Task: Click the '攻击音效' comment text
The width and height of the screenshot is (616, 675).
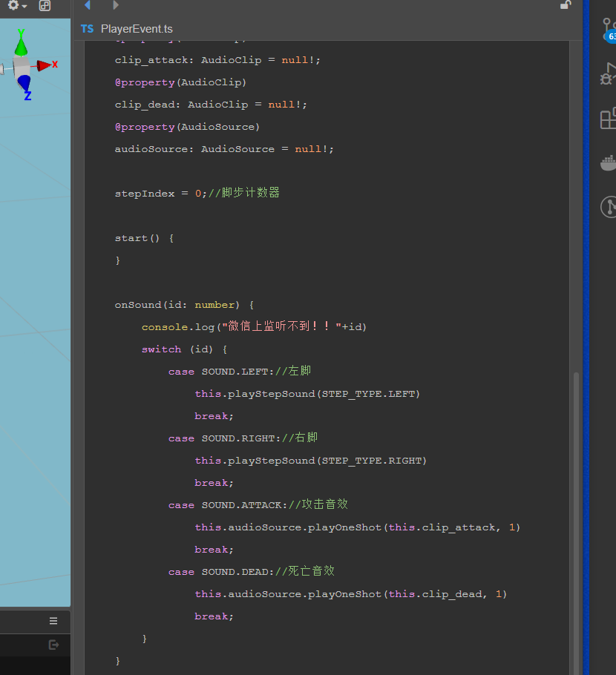Action: 325,504
